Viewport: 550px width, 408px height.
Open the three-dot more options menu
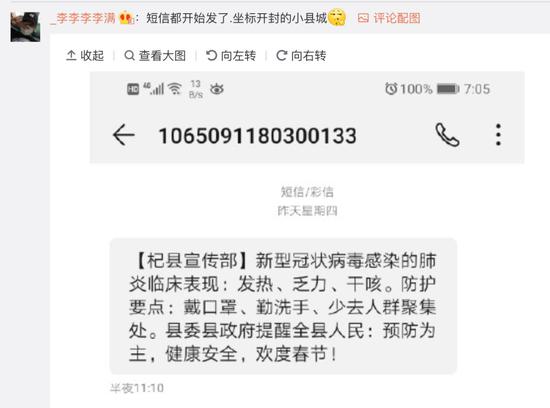[x=498, y=135]
